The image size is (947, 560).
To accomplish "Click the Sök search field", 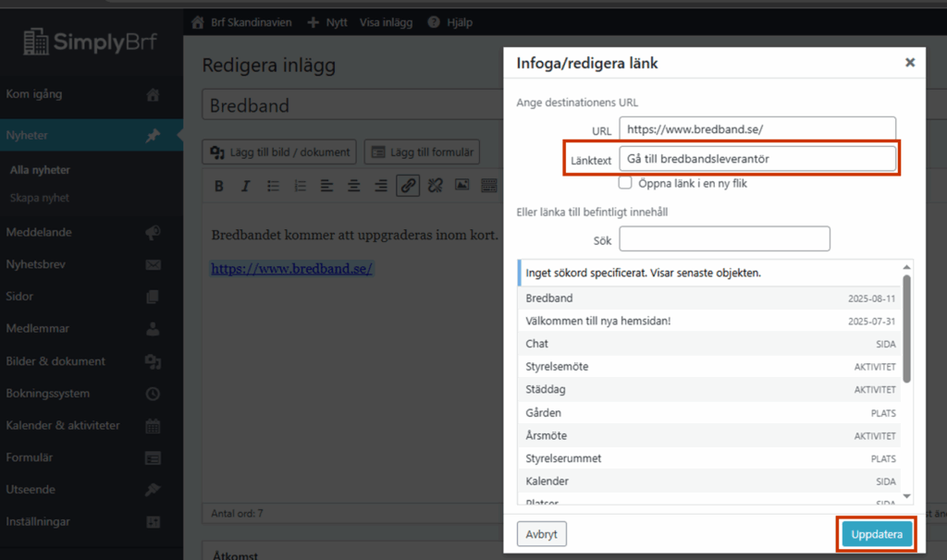I will (725, 239).
